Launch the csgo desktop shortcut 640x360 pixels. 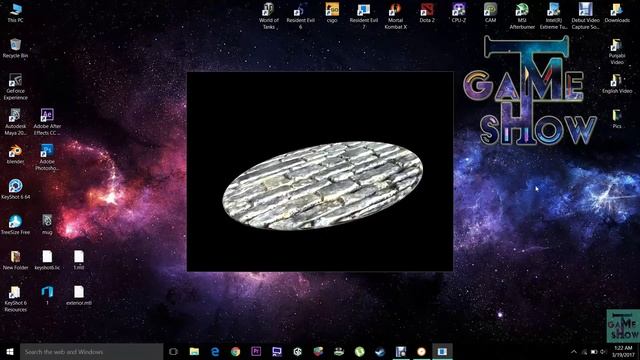tap(332, 13)
